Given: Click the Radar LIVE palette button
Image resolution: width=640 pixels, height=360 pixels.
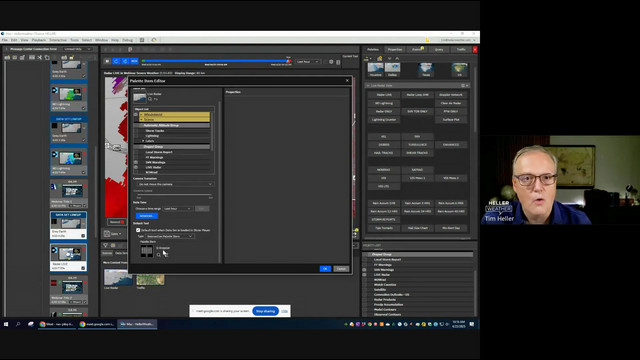Looking at the screenshot, I should 384,95.
